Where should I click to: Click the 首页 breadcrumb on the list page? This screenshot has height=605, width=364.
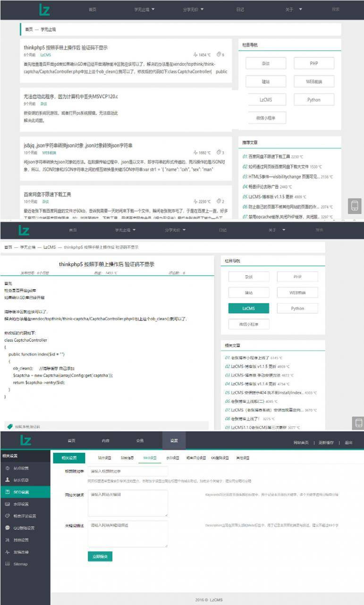click(29, 29)
